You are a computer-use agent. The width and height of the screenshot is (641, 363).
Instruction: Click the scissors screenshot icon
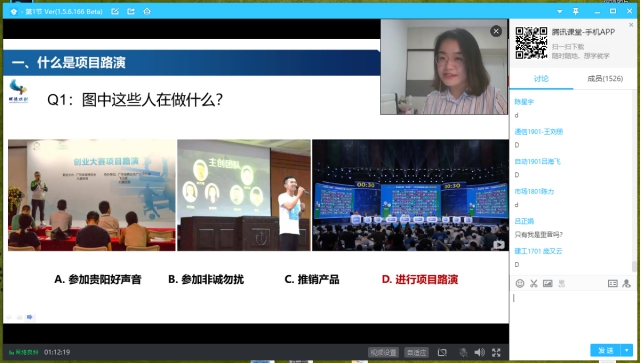533,283
